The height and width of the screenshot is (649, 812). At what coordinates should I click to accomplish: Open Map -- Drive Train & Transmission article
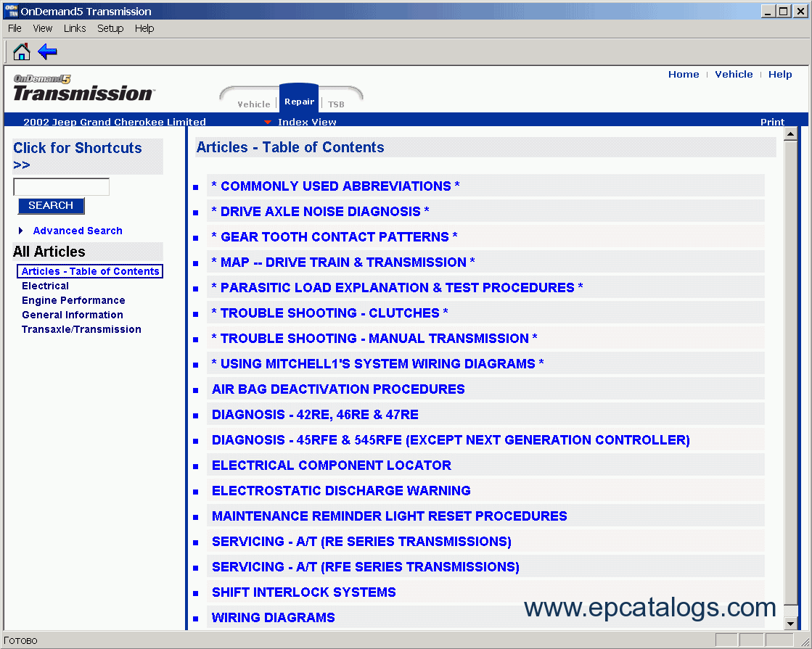pos(343,262)
